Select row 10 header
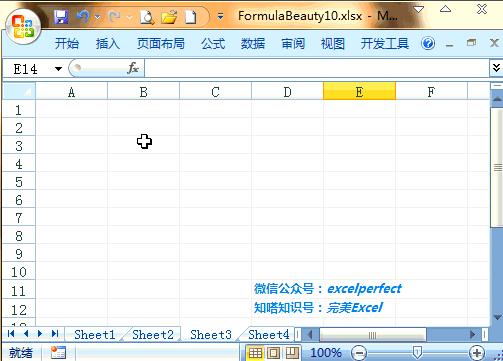The height and width of the screenshot is (361, 503). pyautogui.click(x=19, y=271)
